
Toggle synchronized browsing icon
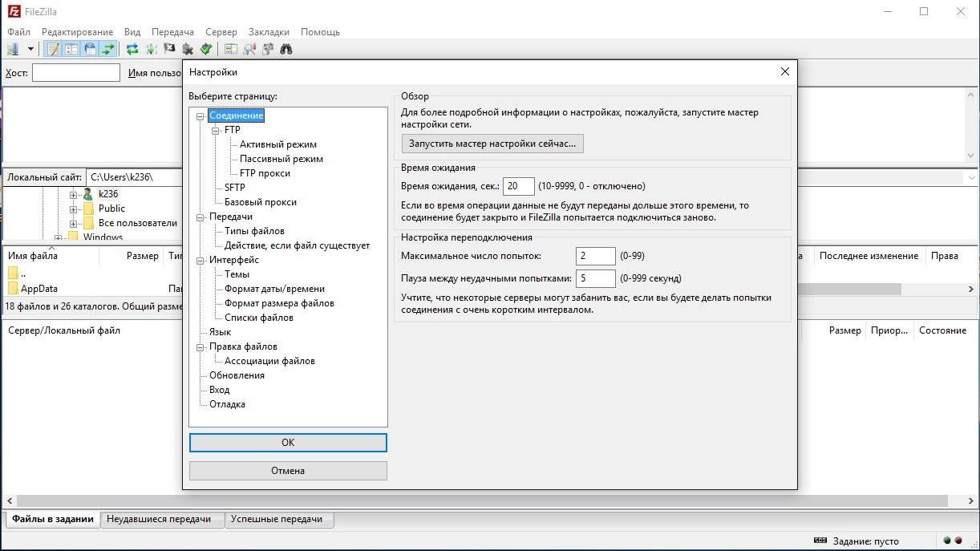point(268,49)
